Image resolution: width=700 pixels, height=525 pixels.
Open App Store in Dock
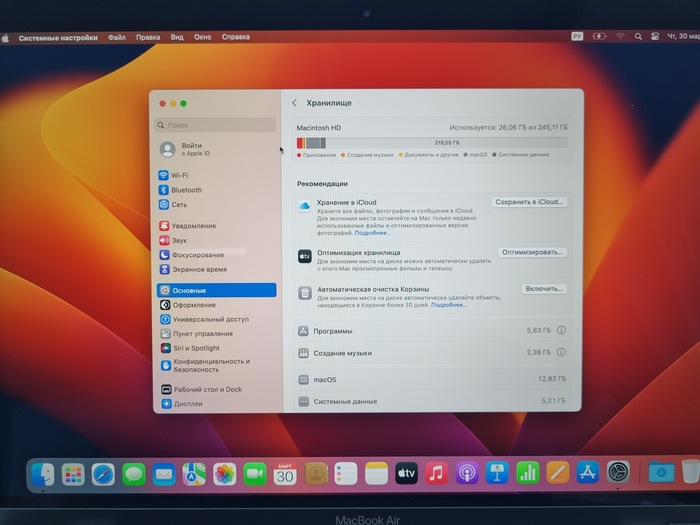click(x=588, y=472)
